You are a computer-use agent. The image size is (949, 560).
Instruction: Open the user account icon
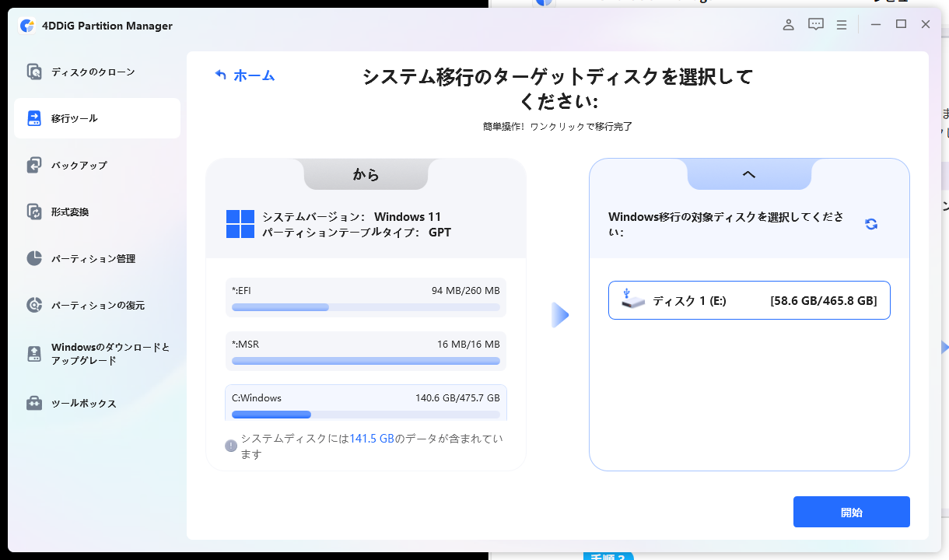(788, 25)
